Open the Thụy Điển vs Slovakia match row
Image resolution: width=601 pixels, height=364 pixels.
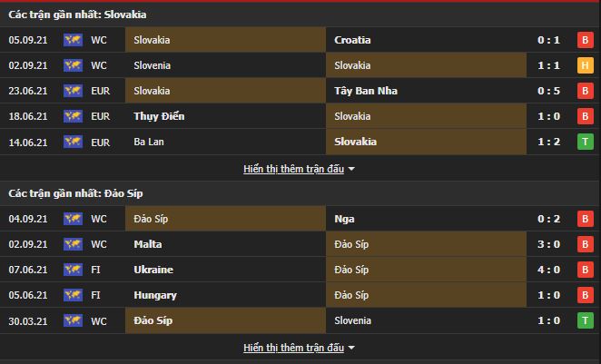point(300,116)
